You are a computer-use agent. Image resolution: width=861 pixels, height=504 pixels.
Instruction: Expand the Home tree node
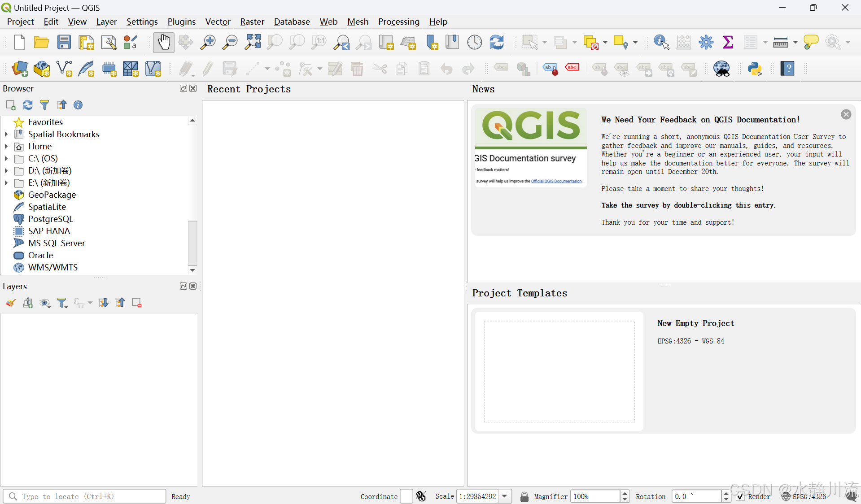(x=6, y=146)
